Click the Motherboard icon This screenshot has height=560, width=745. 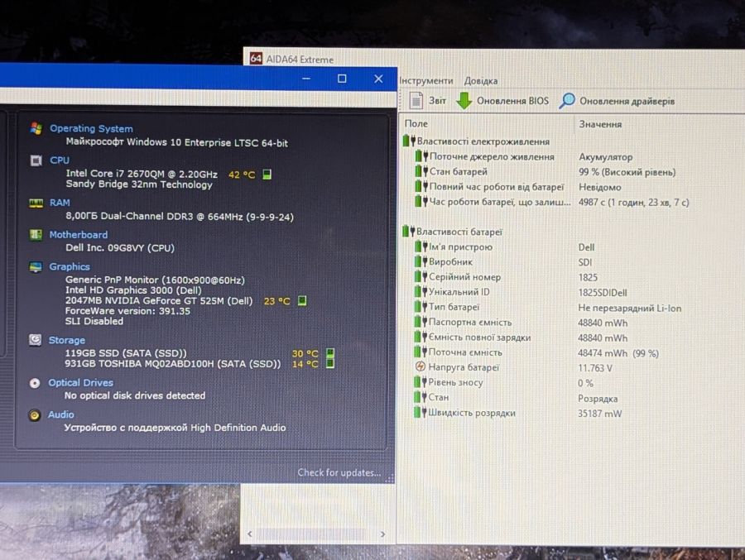click(x=36, y=235)
